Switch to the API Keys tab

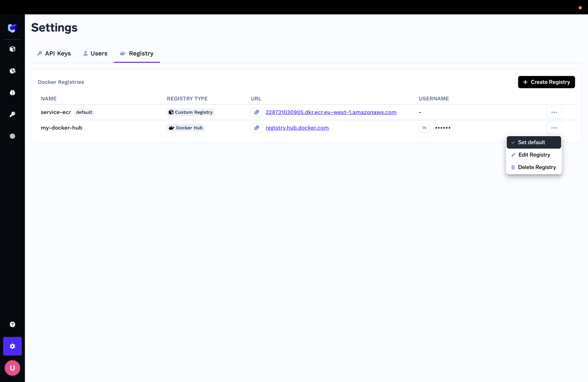54,53
